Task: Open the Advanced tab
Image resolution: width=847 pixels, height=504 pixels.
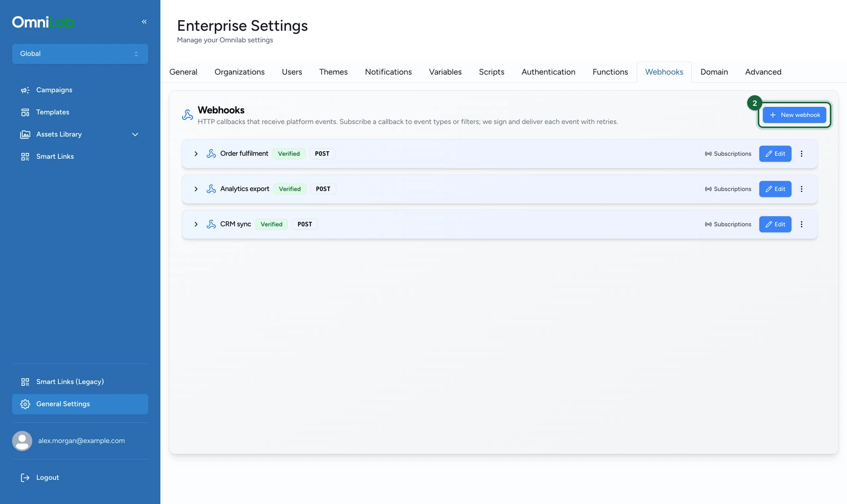Action: pyautogui.click(x=763, y=72)
